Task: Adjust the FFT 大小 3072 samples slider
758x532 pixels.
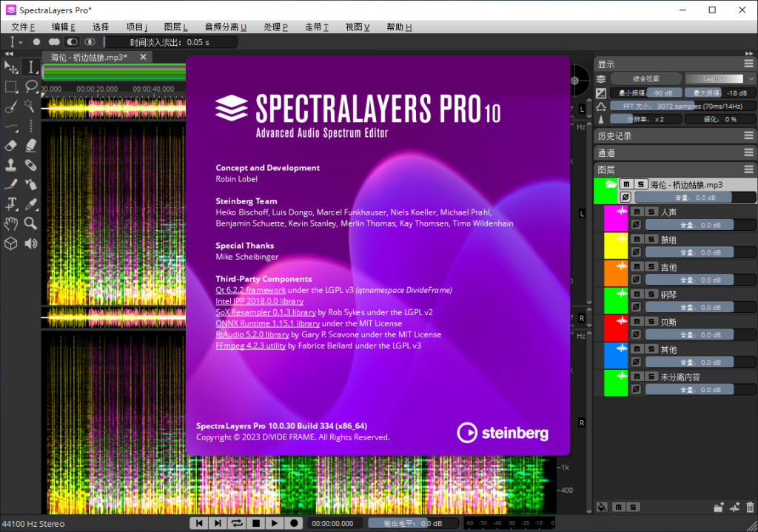Action: [x=682, y=106]
